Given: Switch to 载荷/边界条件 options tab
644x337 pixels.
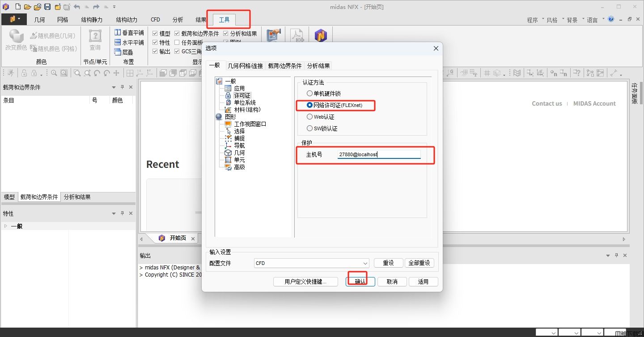Looking at the screenshot, I should tap(285, 66).
